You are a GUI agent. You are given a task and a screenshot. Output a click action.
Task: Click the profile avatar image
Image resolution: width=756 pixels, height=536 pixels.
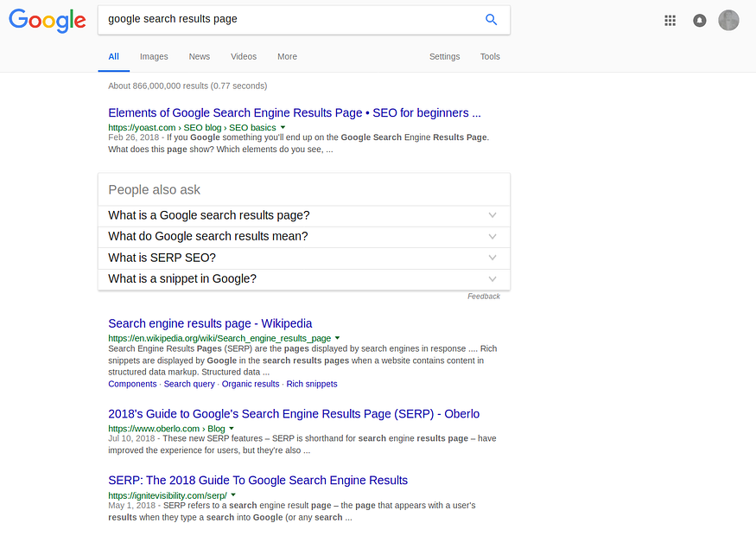click(728, 20)
